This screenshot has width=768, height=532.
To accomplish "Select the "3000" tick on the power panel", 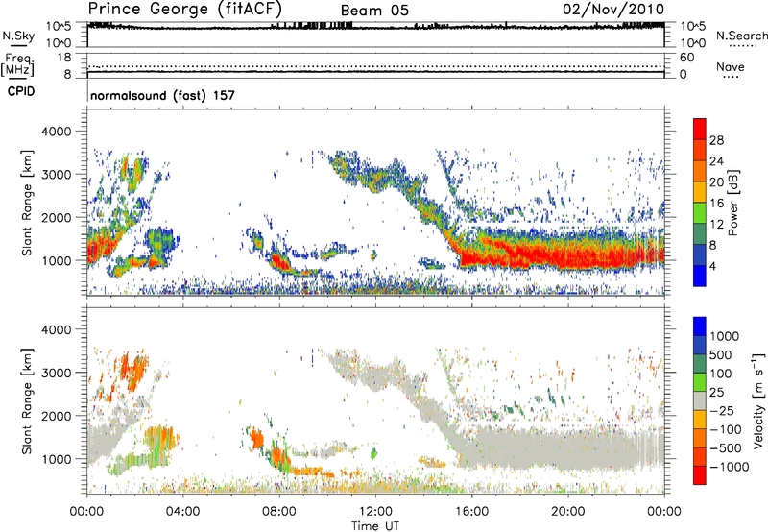I will click(56, 175).
